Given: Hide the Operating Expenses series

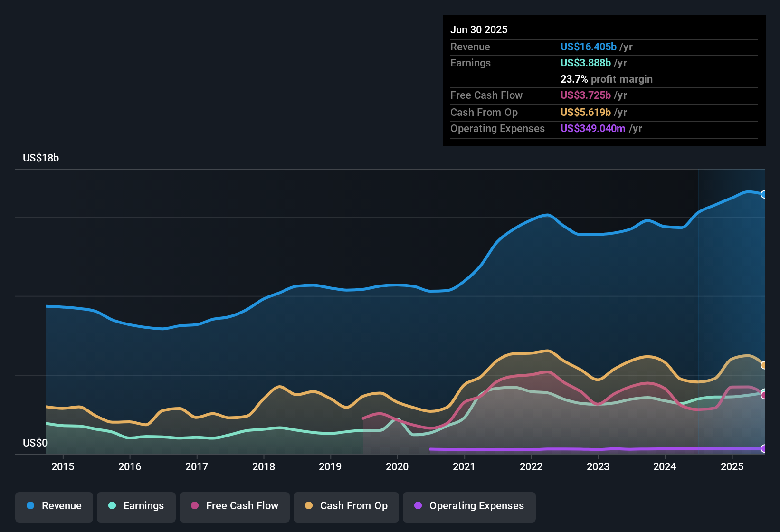Looking at the screenshot, I should coord(469,506).
